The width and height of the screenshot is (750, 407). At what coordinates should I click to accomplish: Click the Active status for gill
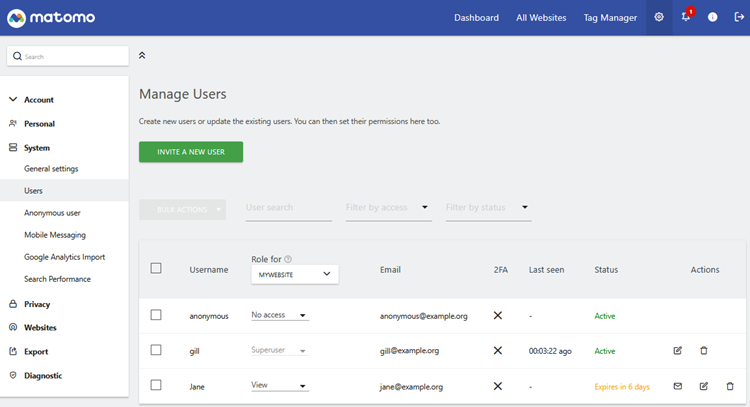tap(605, 351)
